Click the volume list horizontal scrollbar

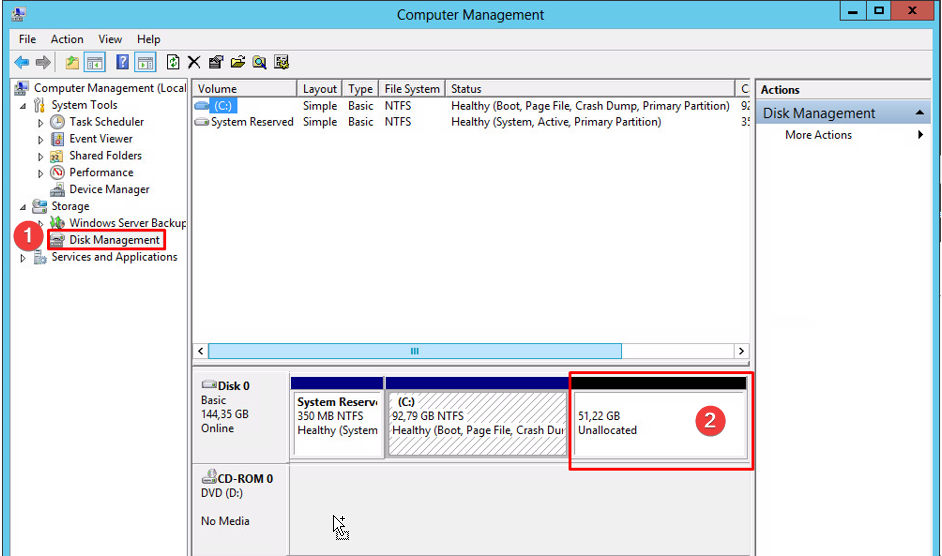pyautogui.click(x=414, y=351)
